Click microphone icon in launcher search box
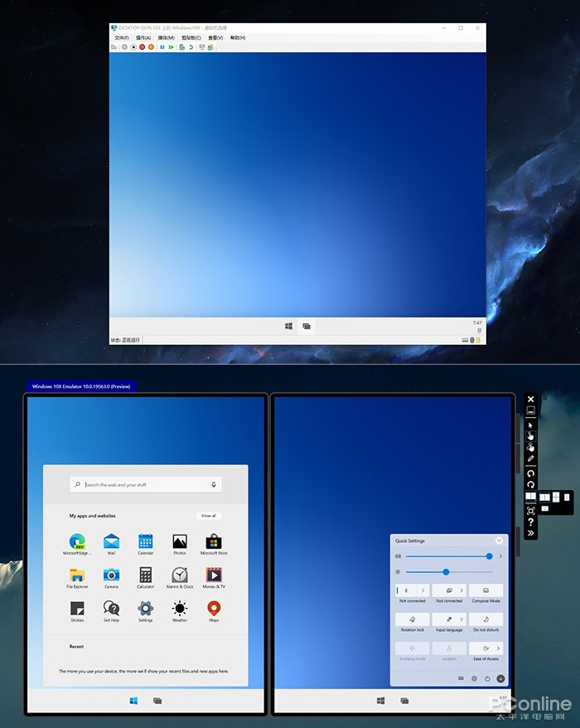Screen dimensions: 580x728 pos(214,484)
